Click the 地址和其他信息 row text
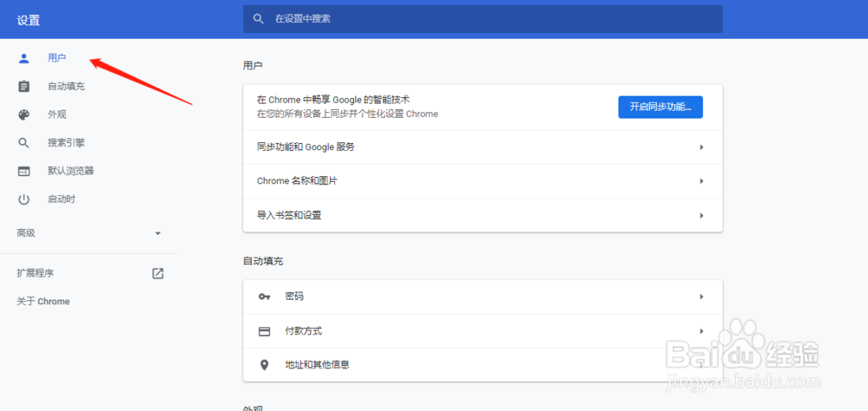 point(317,365)
